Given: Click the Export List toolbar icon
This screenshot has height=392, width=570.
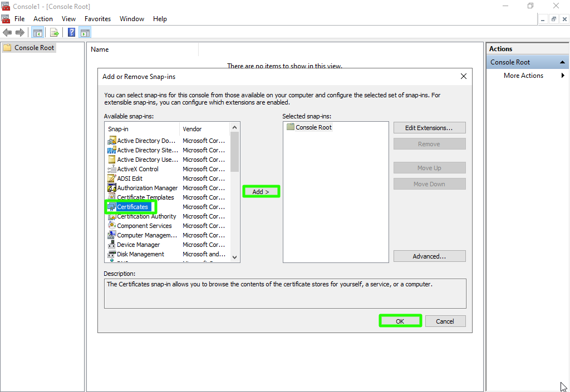Looking at the screenshot, I should click(x=55, y=32).
